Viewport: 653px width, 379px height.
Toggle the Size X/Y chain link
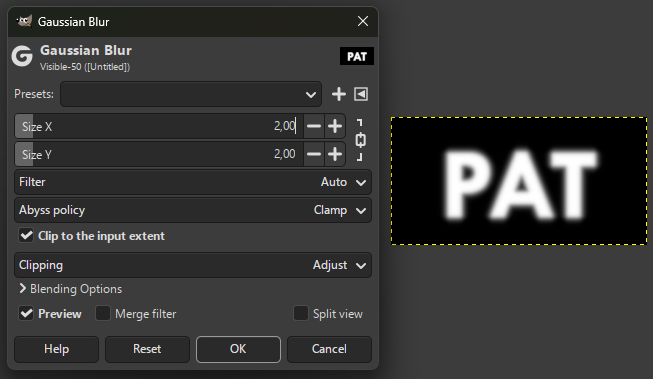361,140
